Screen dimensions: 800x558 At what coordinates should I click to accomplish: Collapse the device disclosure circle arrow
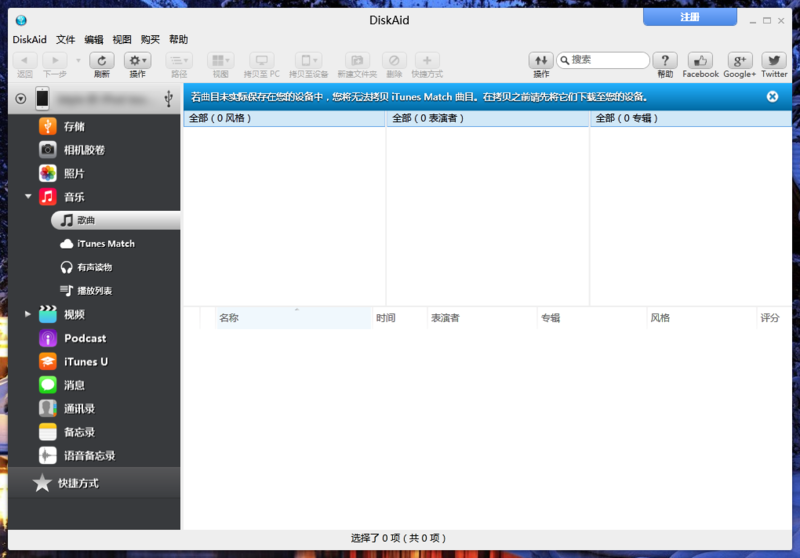[21, 98]
